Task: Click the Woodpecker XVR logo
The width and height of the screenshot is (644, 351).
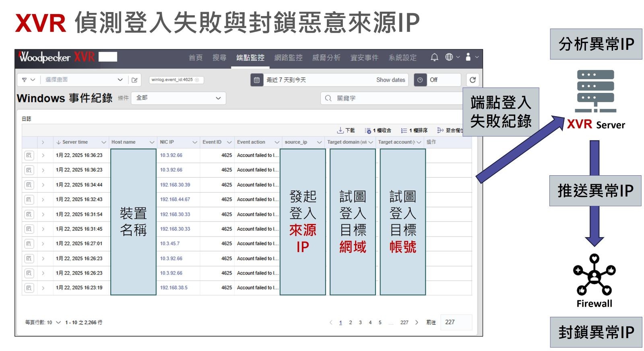Action: [x=56, y=57]
